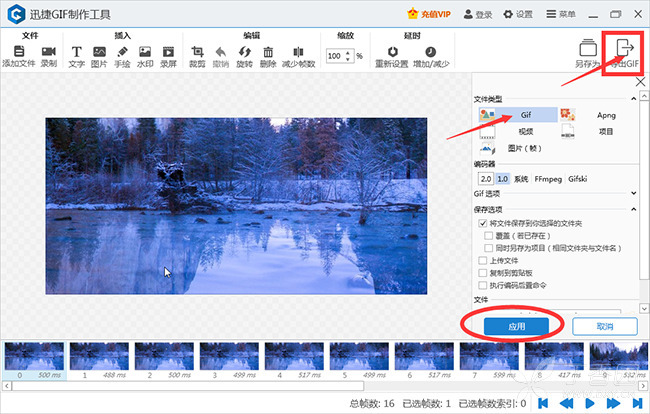Enable the 上传文件 (upload file) checkbox
Image resolution: width=650 pixels, height=414 pixels.
point(484,260)
